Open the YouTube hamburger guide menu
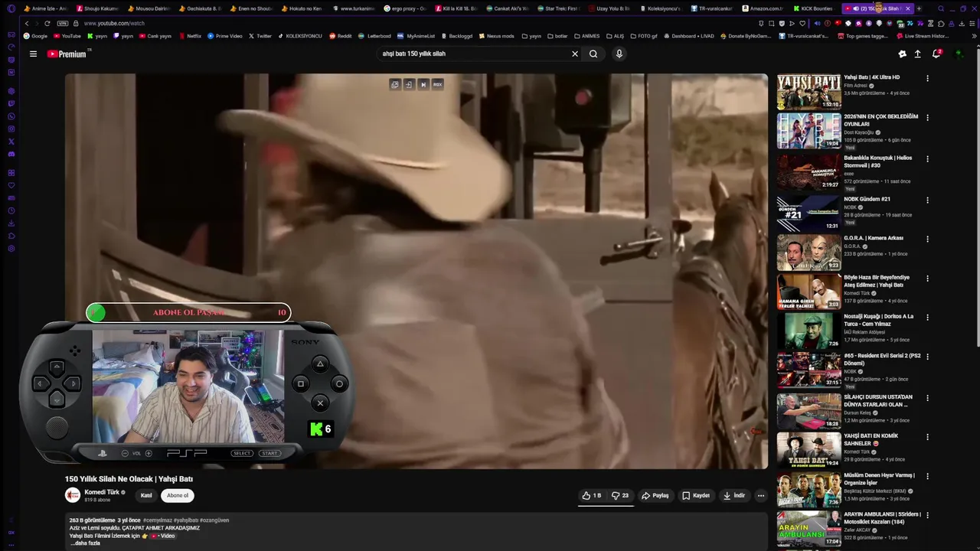The image size is (980, 551). point(33,54)
